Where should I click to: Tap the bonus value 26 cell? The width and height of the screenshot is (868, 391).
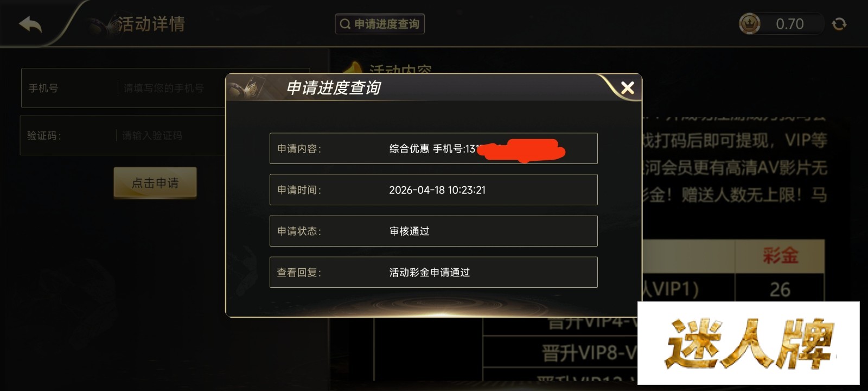(x=780, y=289)
